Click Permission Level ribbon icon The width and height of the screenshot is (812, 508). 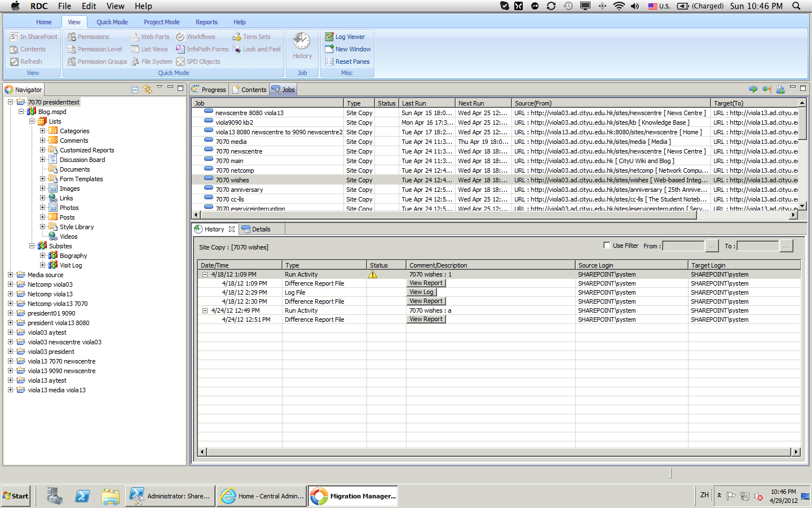[72, 49]
